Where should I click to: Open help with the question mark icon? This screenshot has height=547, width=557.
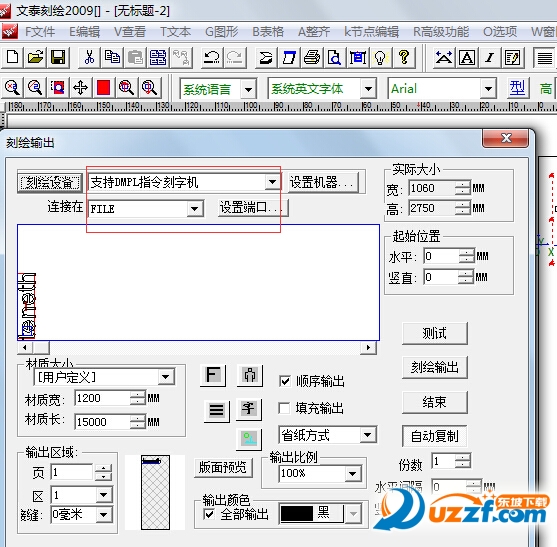click(x=404, y=57)
